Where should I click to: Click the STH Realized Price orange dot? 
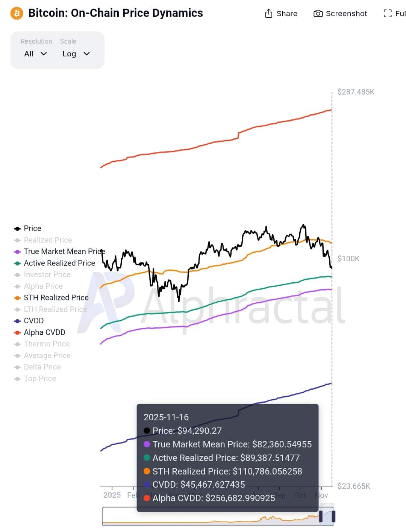tap(17, 297)
